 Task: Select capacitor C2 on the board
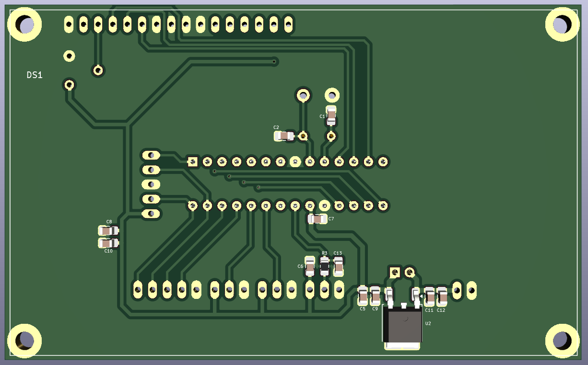pyautogui.click(x=285, y=136)
